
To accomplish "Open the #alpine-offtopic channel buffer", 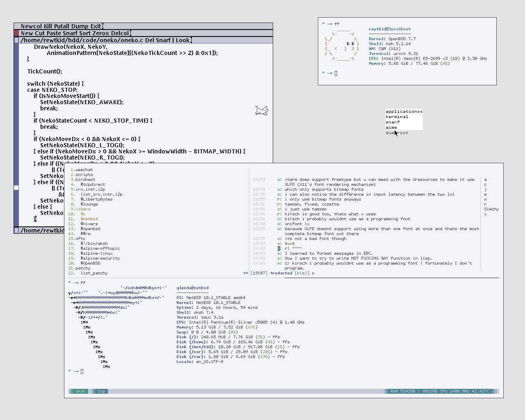I will (100, 249).
